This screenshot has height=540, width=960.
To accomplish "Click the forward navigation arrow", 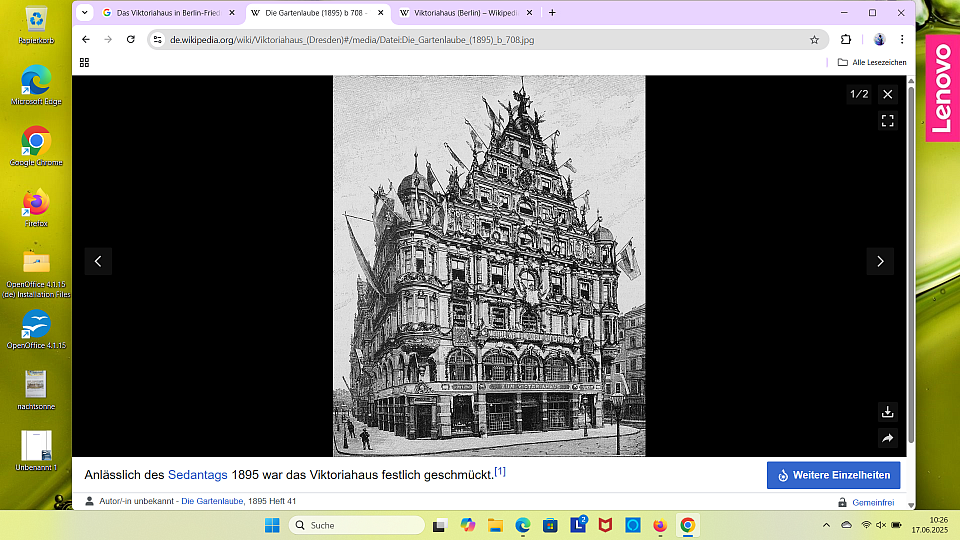I will coord(108,39).
